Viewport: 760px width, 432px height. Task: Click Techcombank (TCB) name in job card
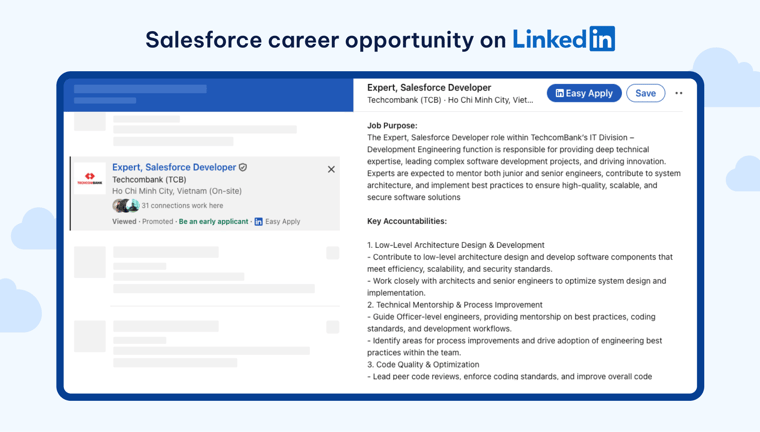pyautogui.click(x=148, y=179)
